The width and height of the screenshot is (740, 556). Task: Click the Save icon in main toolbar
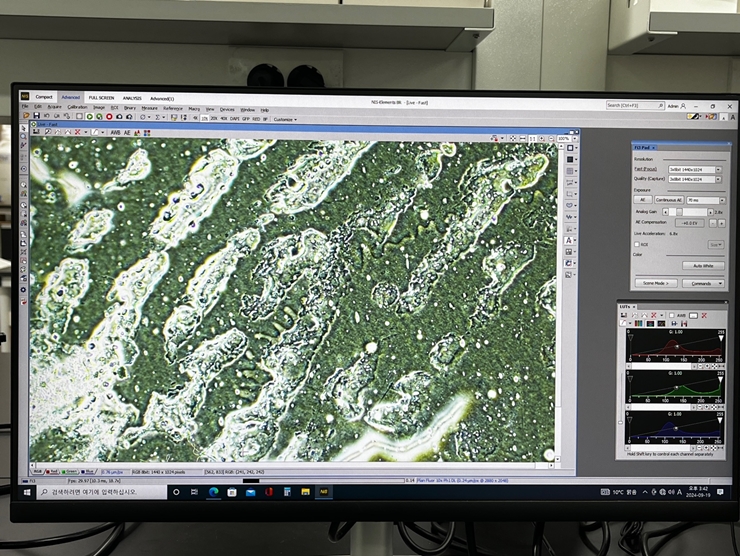[x=37, y=116]
